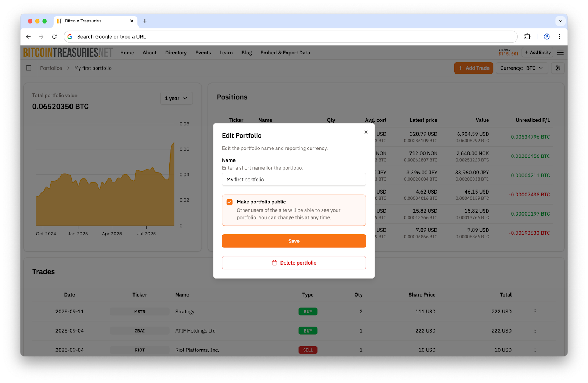Open the portfolio settings gear icon
Viewport: 588px width, 383px height.
[557, 68]
